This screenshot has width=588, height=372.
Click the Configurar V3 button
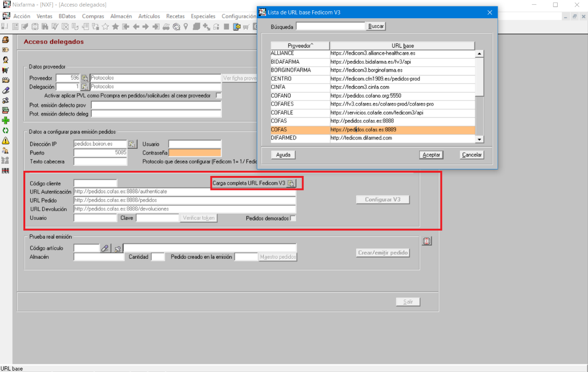click(x=383, y=199)
